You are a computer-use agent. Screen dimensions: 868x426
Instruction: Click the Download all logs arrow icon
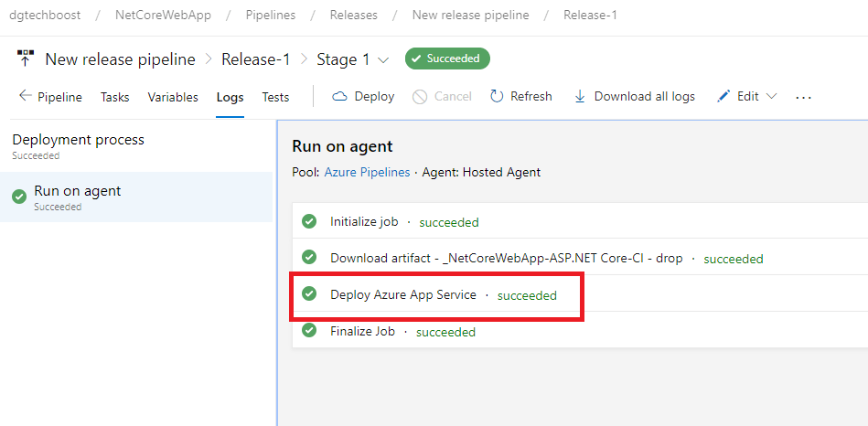[580, 96]
